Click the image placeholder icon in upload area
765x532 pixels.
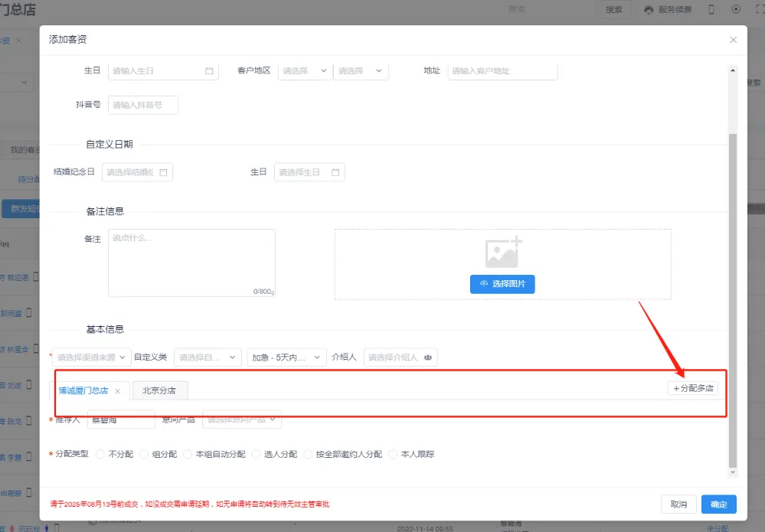[x=503, y=252]
